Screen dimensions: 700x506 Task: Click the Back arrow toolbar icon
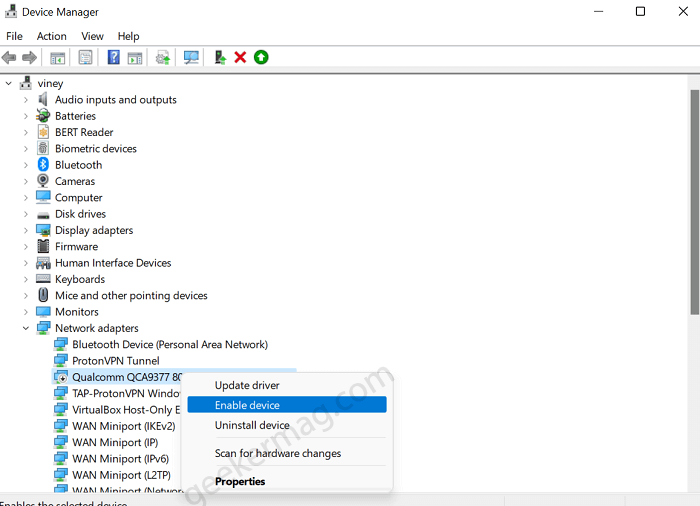(x=9, y=58)
